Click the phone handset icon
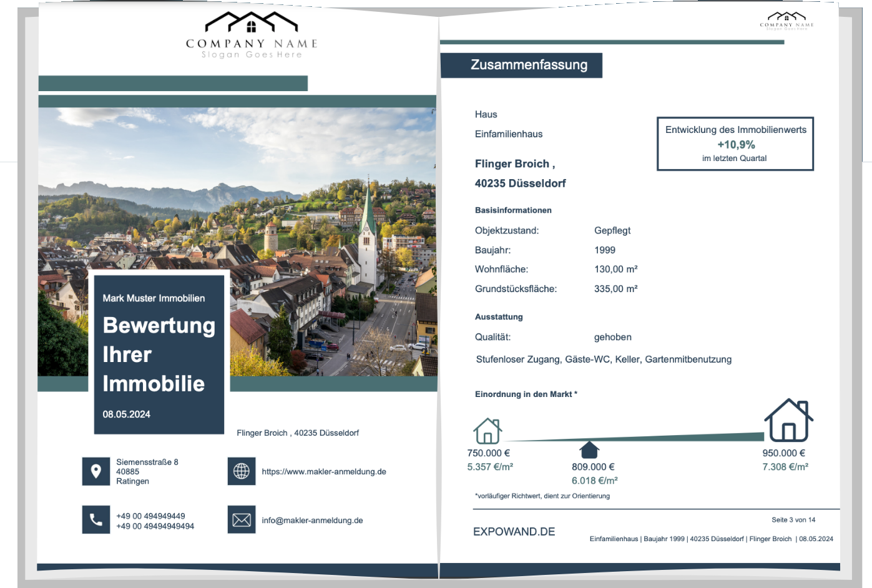872x588 pixels. 96,519
